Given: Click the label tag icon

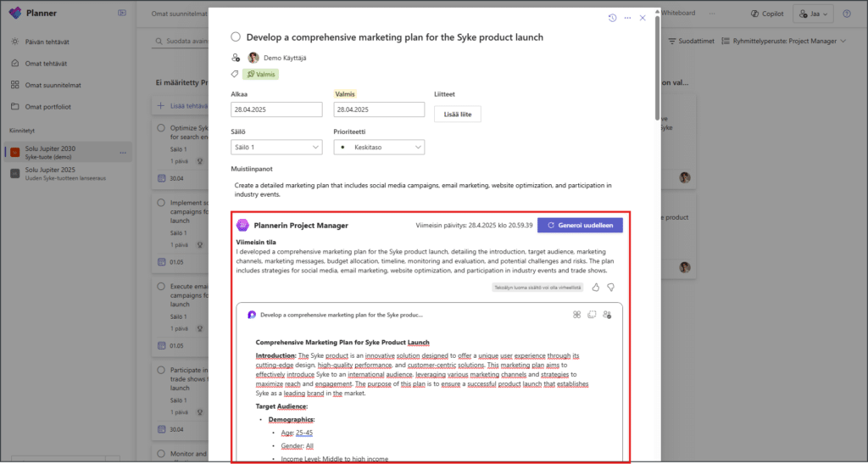Looking at the screenshot, I should [235, 74].
